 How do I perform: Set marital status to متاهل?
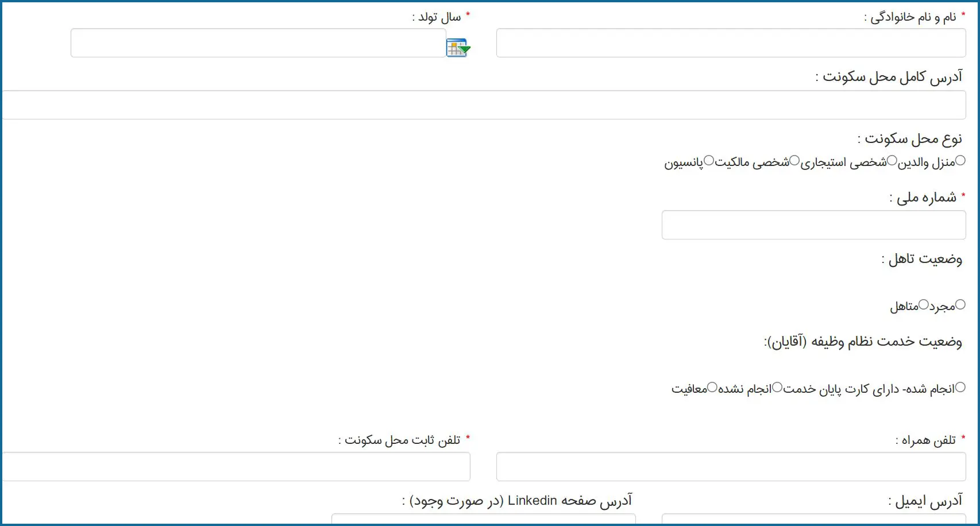click(x=924, y=305)
